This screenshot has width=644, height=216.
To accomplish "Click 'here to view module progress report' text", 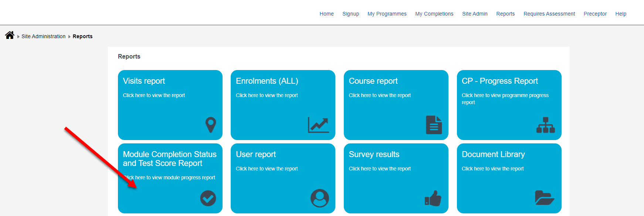I will pos(175,177).
